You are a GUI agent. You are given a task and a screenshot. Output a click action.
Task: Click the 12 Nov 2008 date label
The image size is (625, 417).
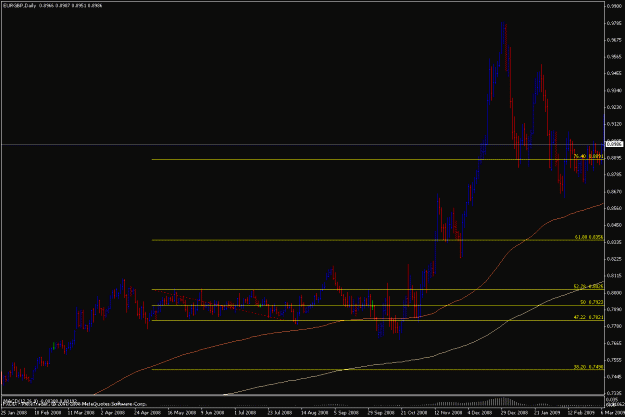tap(448, 413)
